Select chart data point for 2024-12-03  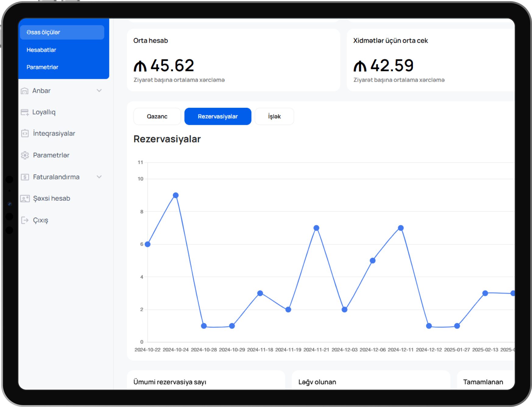click(344, 310)
